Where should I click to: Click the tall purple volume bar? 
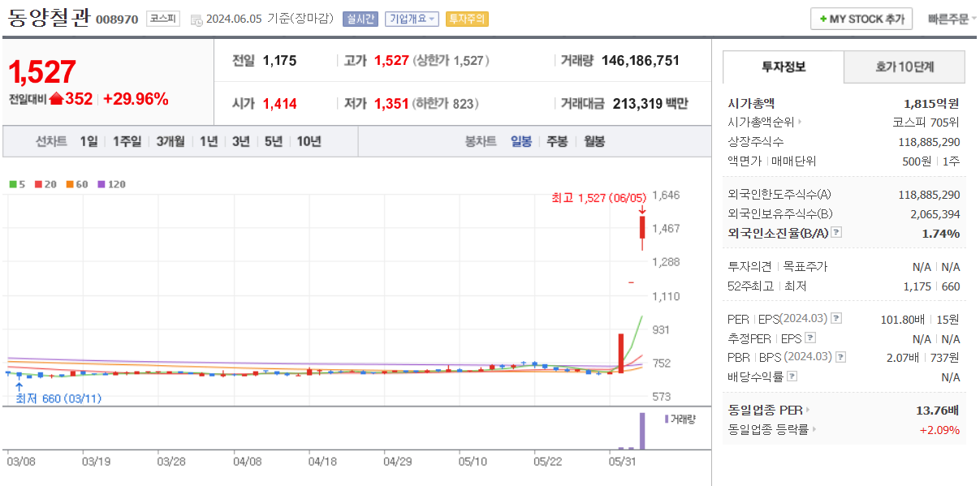click(x=641, y=431)
